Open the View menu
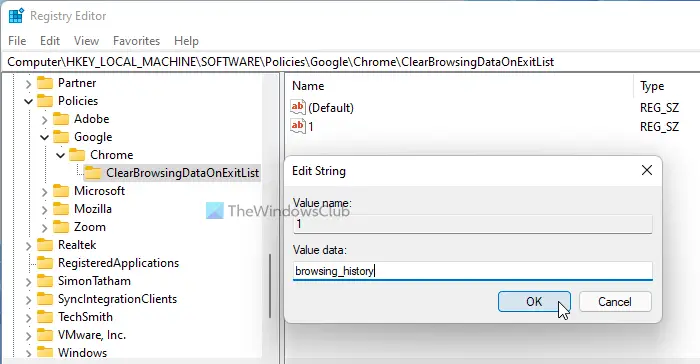Viewport: 700px width, 364px height. [x=86, y=41]
